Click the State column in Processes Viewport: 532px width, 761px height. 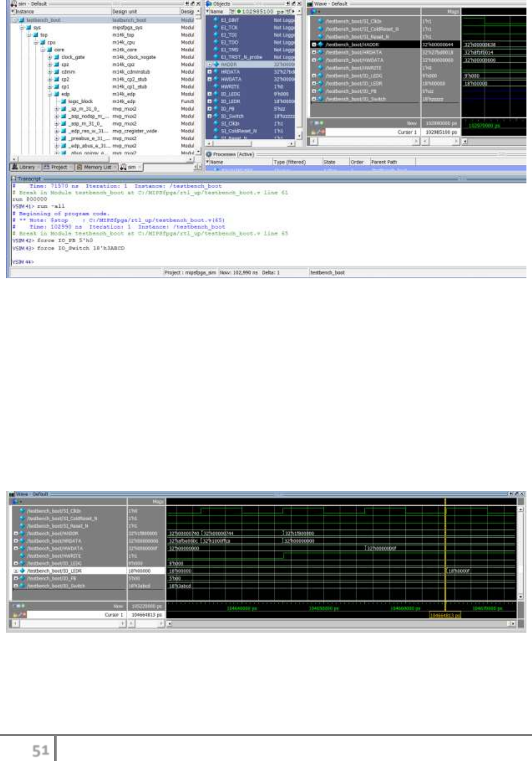pos(335,162)
